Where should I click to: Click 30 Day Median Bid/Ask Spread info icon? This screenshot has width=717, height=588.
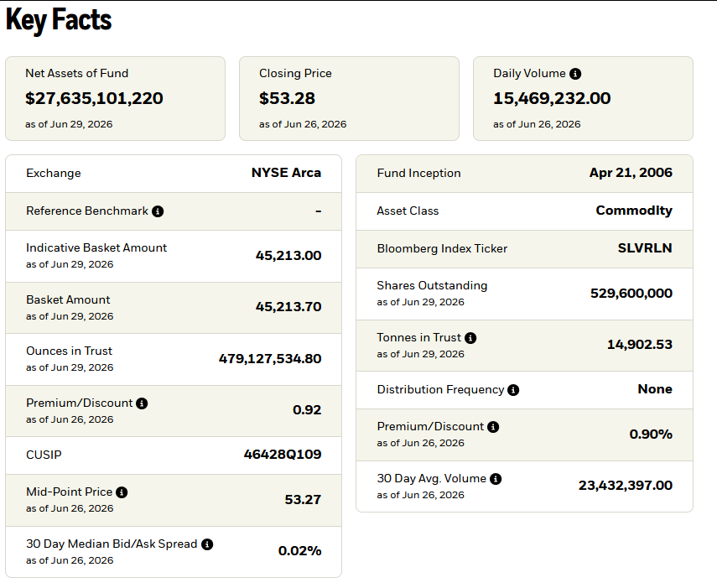[x=207, y=544]
